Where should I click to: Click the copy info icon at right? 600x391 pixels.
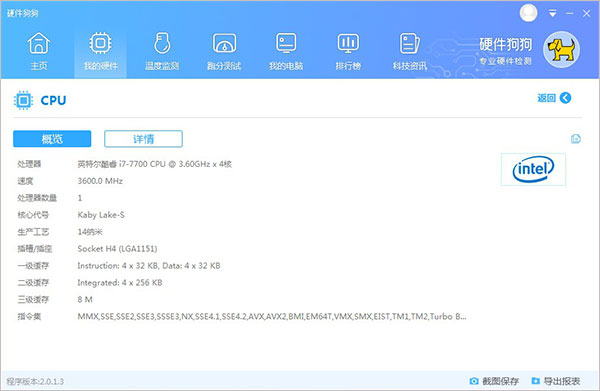pyautogui.click(x=576, y=138)
